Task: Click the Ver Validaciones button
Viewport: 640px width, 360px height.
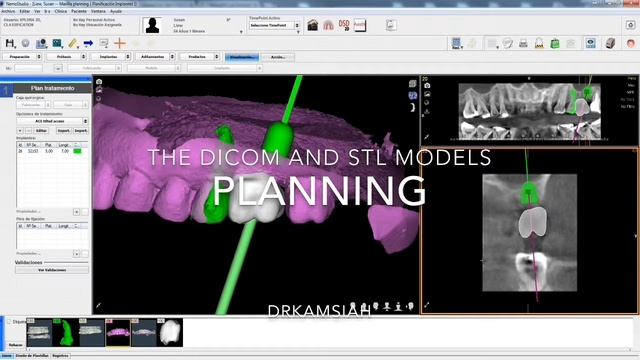Action: point(52,270)
